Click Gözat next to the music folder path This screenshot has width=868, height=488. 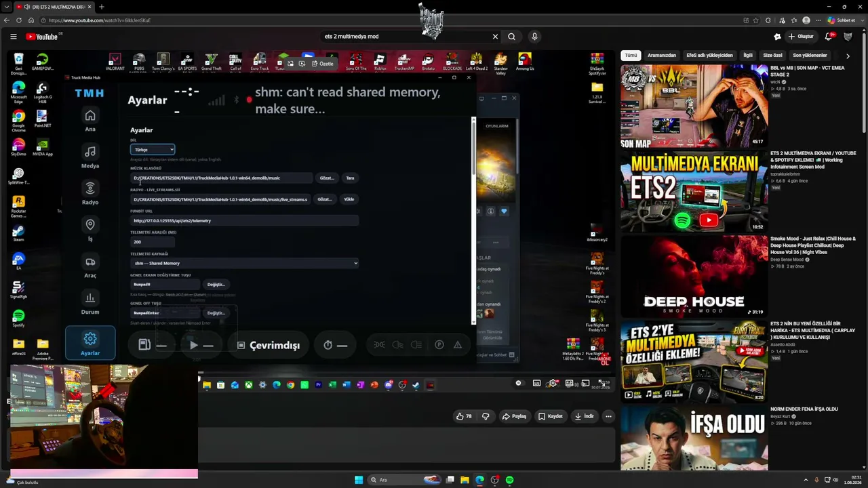327,178
